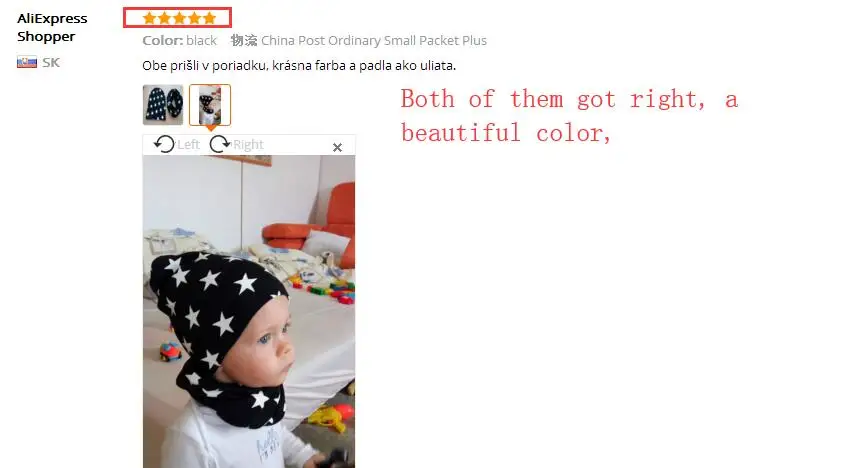
Task: Select the "Right" rotate label
Action: [248, 145]
